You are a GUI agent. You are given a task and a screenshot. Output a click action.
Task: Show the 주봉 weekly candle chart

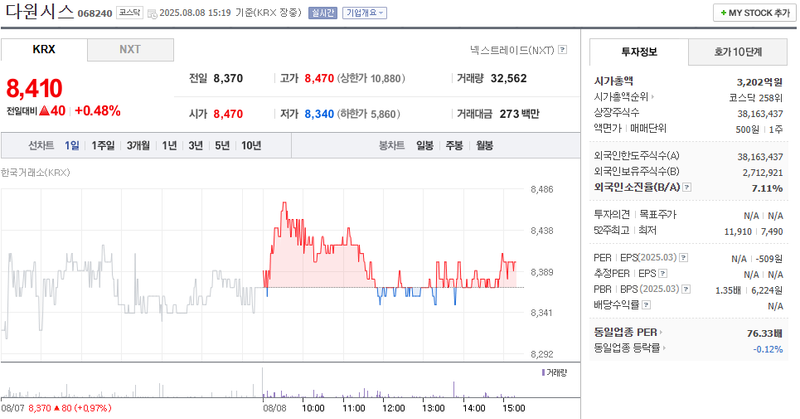click(454, 145)
